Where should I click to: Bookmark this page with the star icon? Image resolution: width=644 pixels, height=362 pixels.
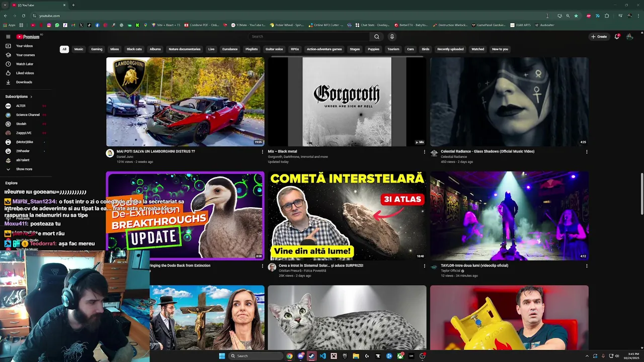[x=576, y=16]
